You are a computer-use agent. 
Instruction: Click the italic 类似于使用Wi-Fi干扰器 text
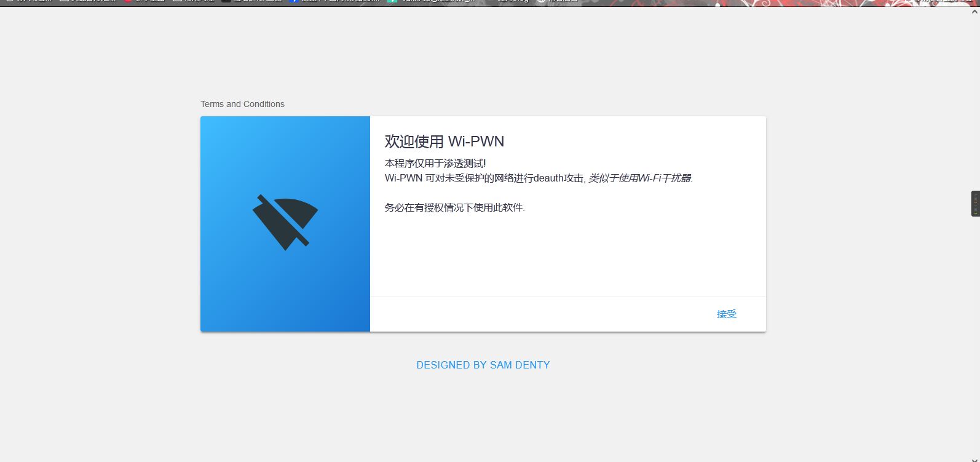[x=639, y=178]
